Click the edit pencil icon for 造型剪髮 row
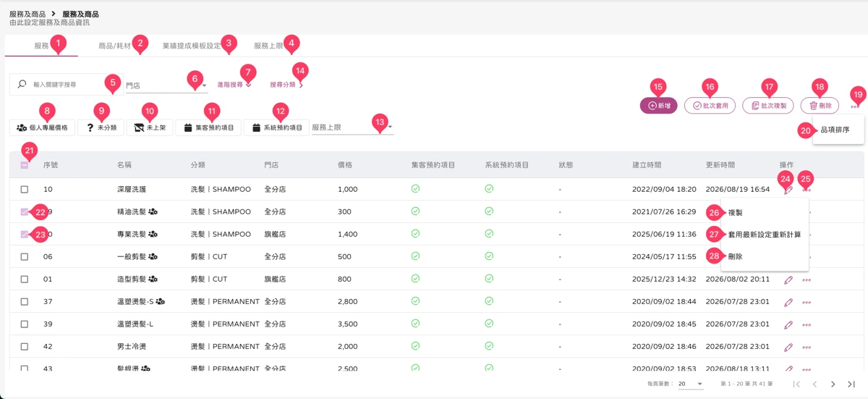The image size is (868, 399). pos(788,280)
